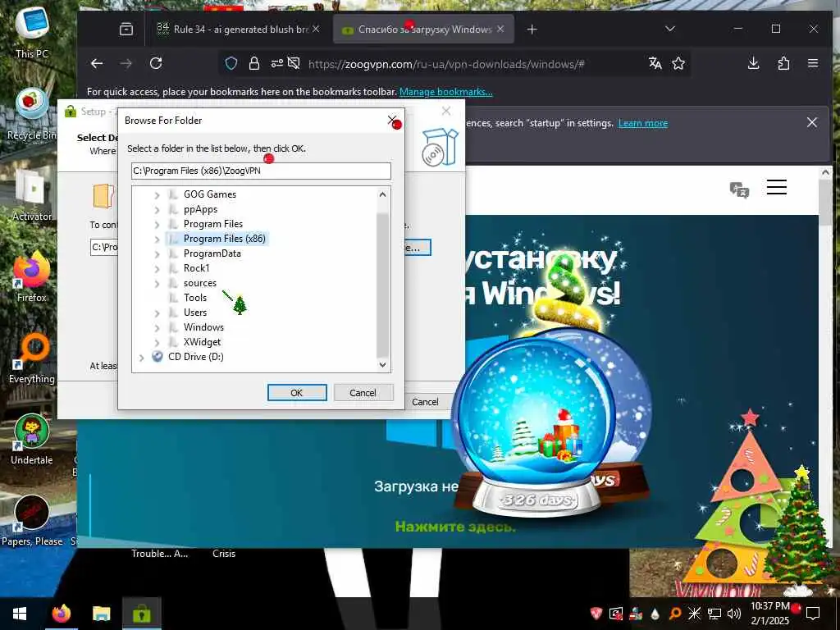Click Learn more link in notification
Image resolution: width=840 pixels, height=630 pixels.
643,123
